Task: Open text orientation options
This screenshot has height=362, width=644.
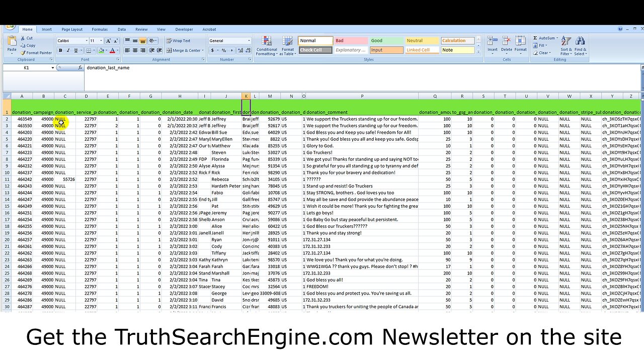Action: pos(153,41)
